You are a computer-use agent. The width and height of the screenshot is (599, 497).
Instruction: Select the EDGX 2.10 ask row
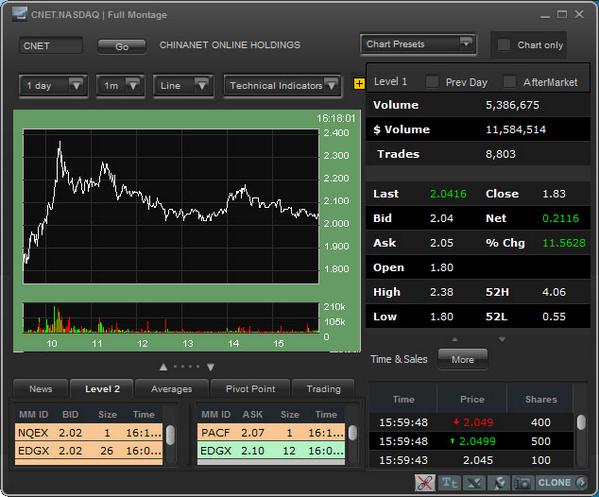tap(271, 451)
